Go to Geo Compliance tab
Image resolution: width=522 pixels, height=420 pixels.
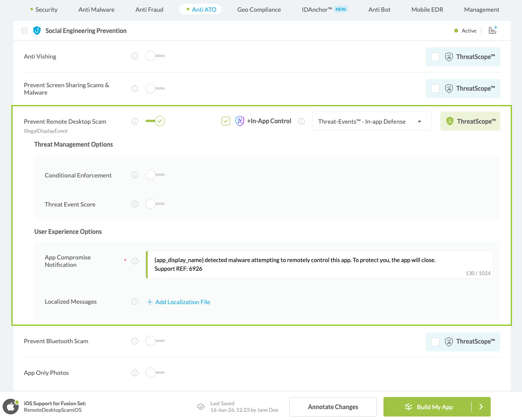[259, 10]
